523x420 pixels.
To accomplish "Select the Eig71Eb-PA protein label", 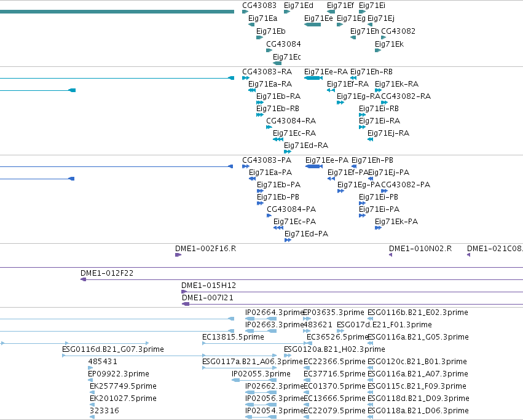I will point(279,185).
